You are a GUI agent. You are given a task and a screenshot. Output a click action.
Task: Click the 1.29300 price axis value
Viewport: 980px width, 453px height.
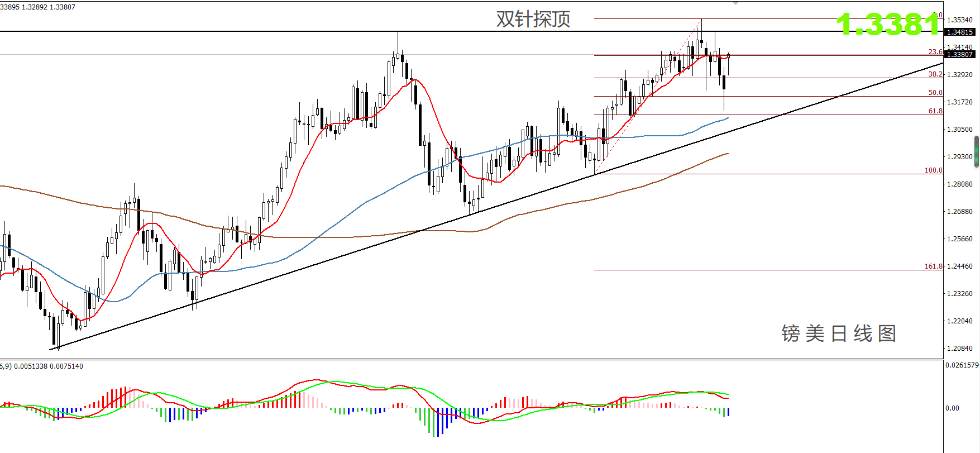point(960,157)
